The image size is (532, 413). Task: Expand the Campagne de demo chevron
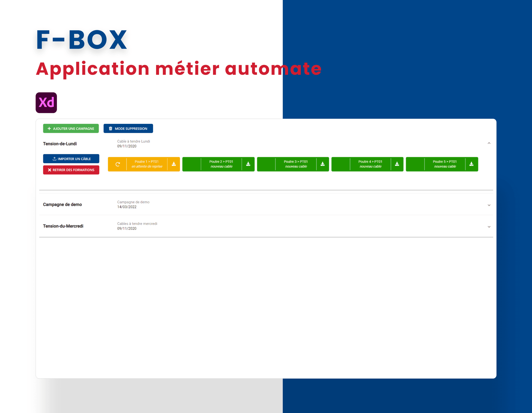coord(489,205)
